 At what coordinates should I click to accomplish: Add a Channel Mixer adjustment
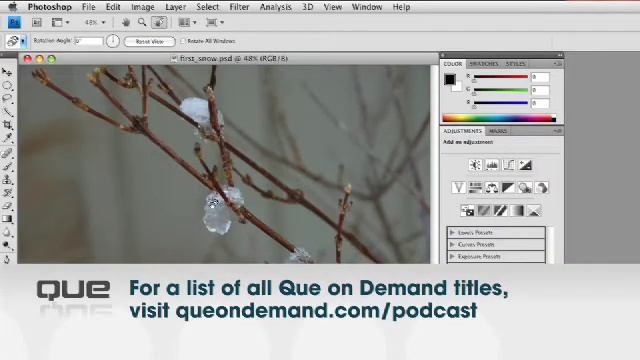pos(542,188)
